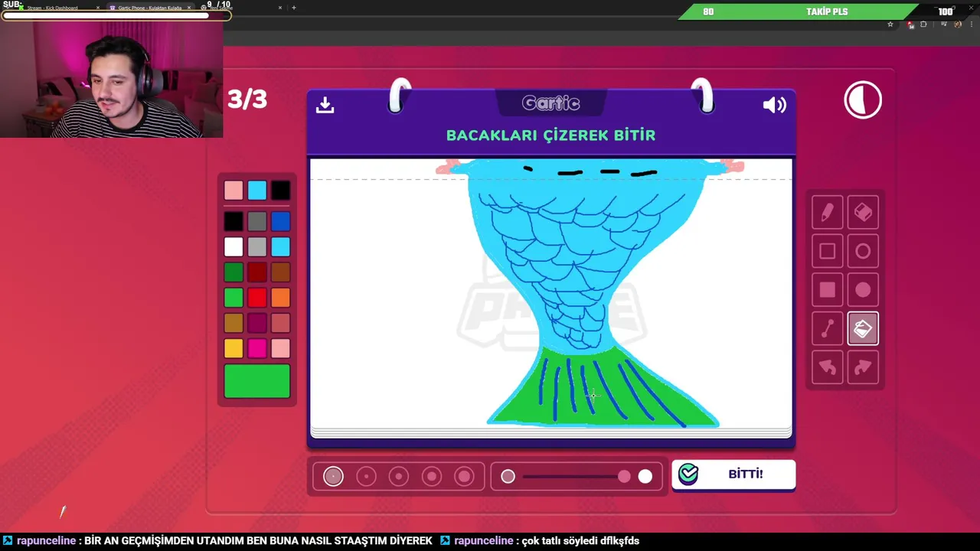Pick bright red palette color
Image resolution: width=980 pixels, height=551 pixels.
257,298
